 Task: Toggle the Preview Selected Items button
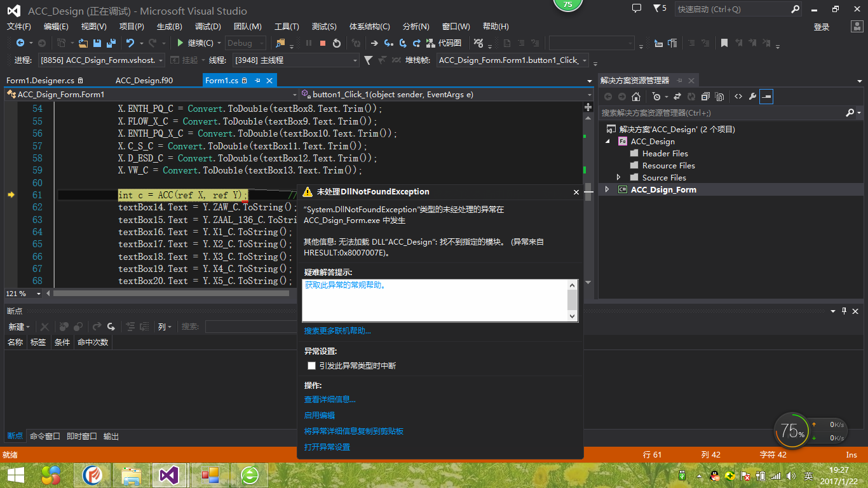pos(766,97)
